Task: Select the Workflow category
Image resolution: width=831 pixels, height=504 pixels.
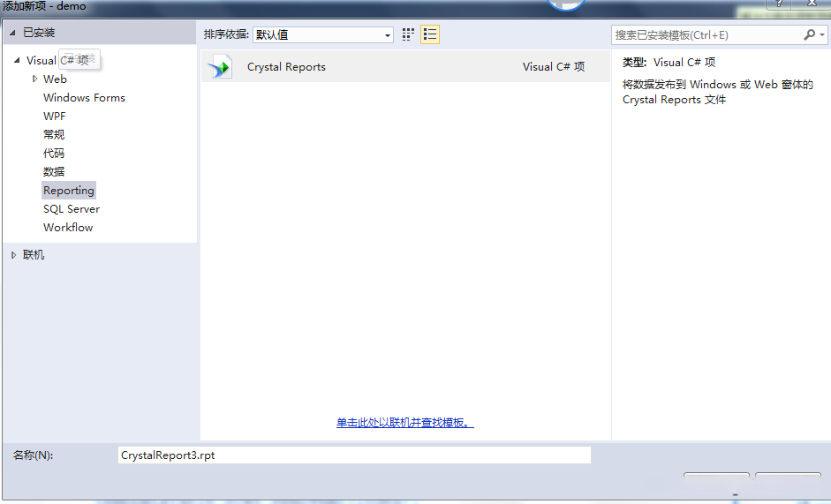Action: pos(68,228)
